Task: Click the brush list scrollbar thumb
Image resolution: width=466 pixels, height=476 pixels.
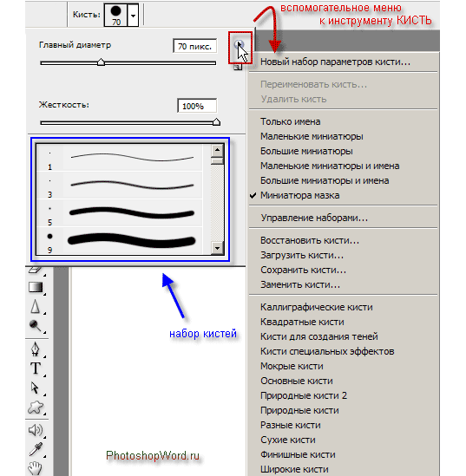Action: click(x=217, y=160)
